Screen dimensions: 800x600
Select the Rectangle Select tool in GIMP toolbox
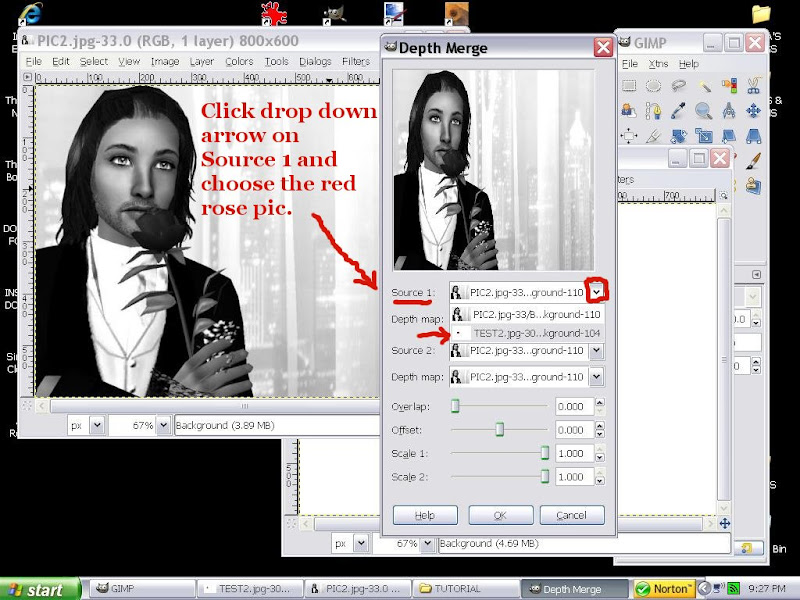click(x=629, y=86)
